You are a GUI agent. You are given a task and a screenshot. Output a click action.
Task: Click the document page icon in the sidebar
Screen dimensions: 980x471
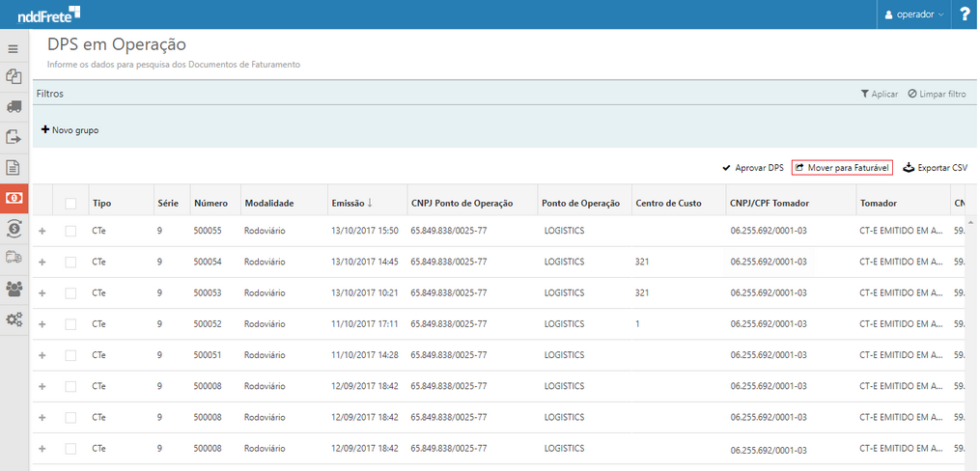point(14,167)
